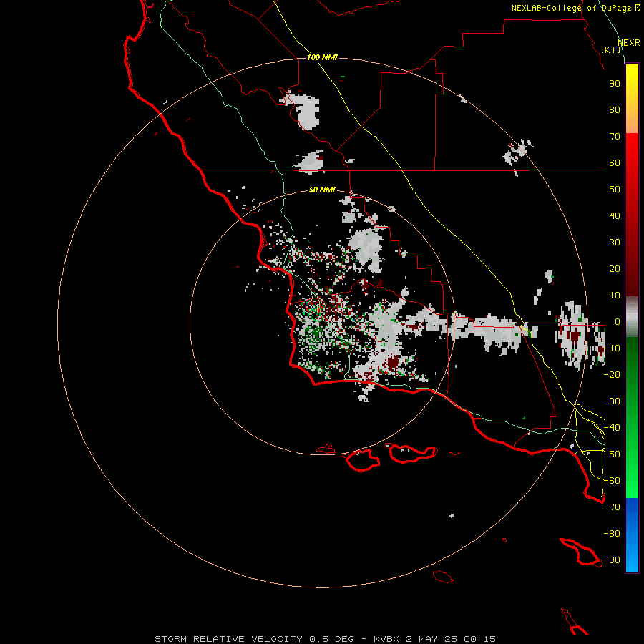Select the 80 value on velocity scale
Image resolution: width=644 pixels, height=644 pixels.
tap(615, 110)
